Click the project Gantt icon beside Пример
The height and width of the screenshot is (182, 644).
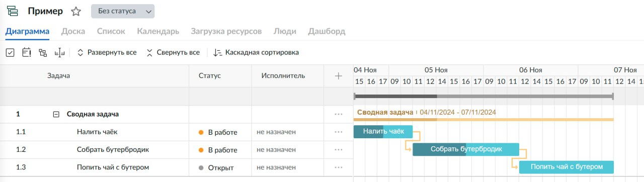point(12,11)
